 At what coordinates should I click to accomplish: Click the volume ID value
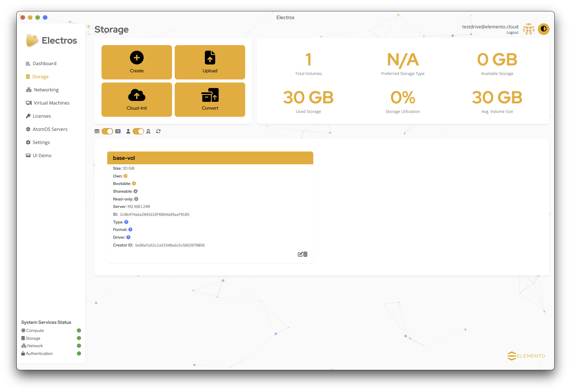click(x=154, y=215)
